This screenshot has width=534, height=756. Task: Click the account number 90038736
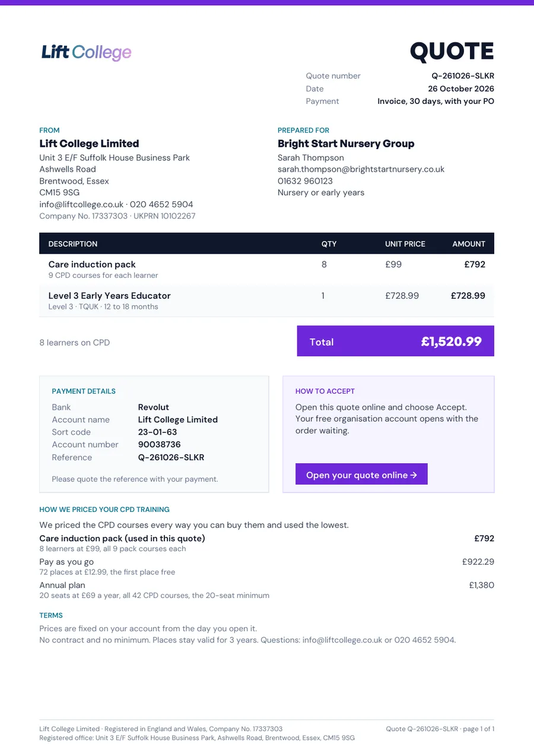159,444
